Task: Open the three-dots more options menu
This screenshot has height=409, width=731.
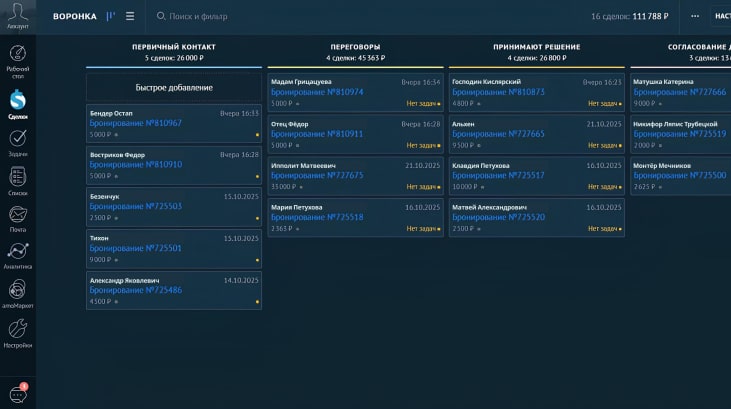Action: (x=694, y=16)
